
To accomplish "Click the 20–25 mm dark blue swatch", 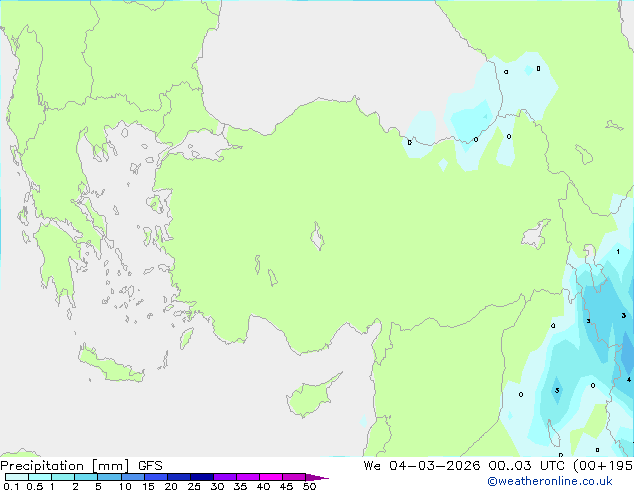I will click(179, 477).
